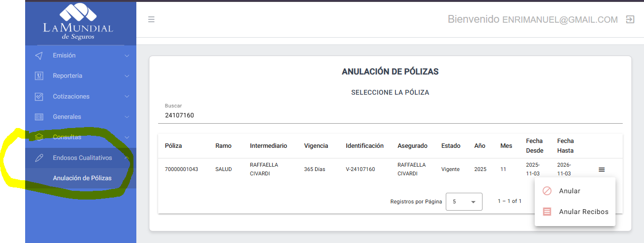Click the Reporteria sidebar icon

39,76
